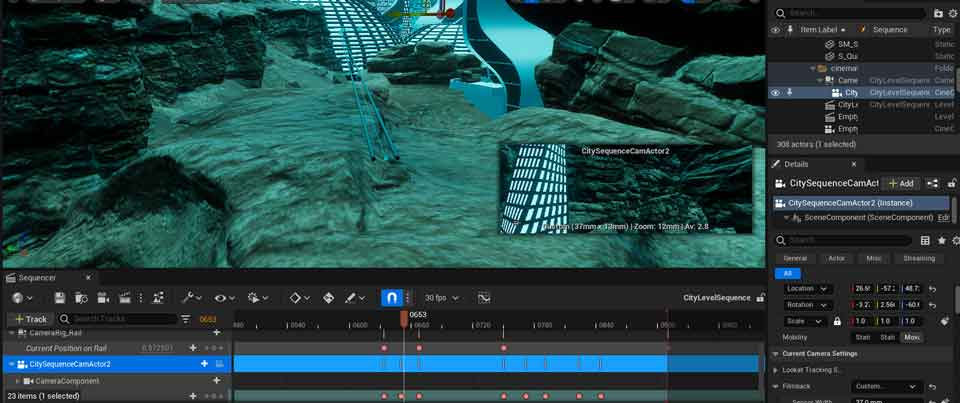Open the curve editor icon

point(484,298)
